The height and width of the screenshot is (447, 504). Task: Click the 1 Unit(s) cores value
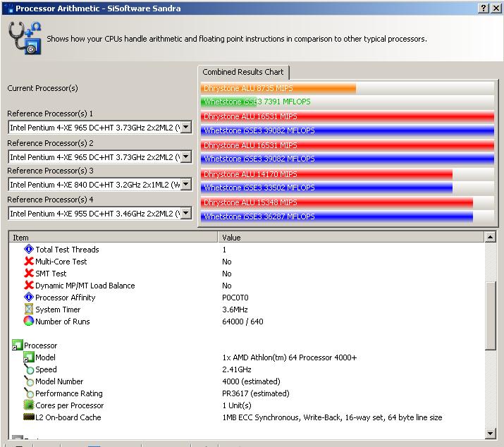point(237,405)
